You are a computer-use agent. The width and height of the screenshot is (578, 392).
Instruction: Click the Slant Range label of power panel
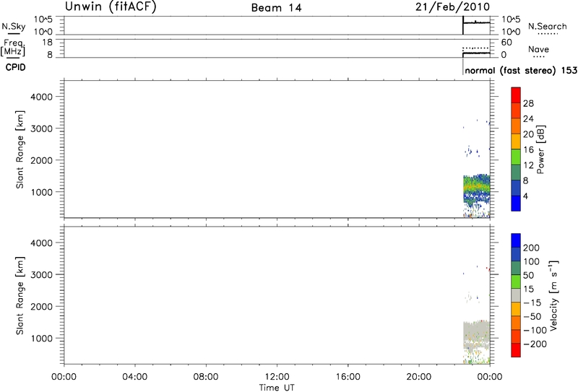[x=20, y=150]
